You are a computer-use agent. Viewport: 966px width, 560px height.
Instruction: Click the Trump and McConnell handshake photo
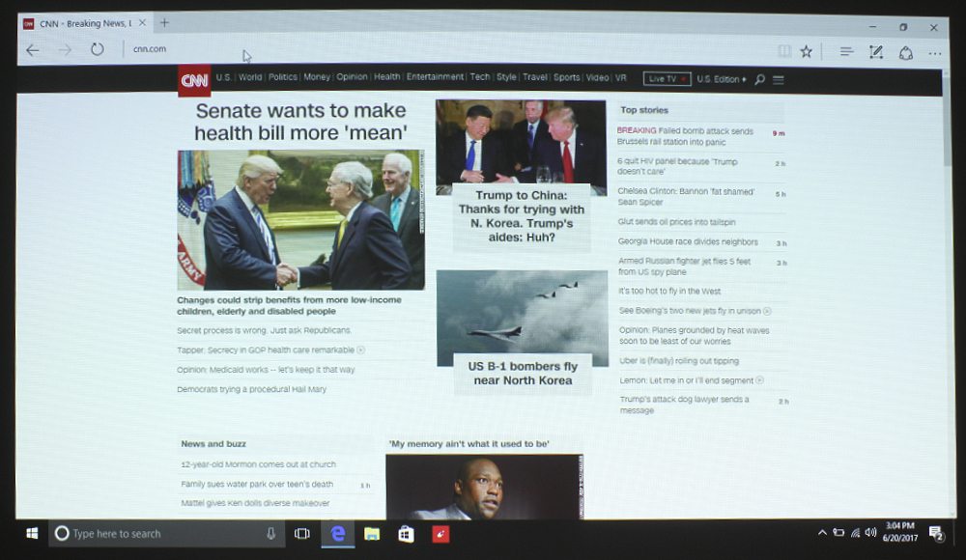(301, 220)
